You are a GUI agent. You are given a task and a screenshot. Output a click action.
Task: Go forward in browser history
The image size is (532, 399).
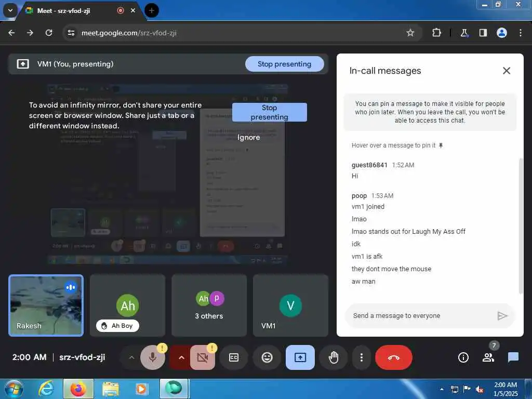pos(30,33)
